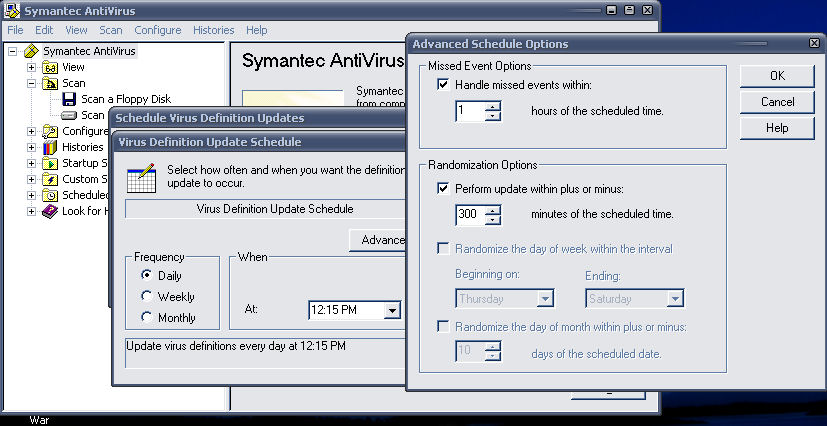Increase the randomization minutes spinner

point(493,209)
